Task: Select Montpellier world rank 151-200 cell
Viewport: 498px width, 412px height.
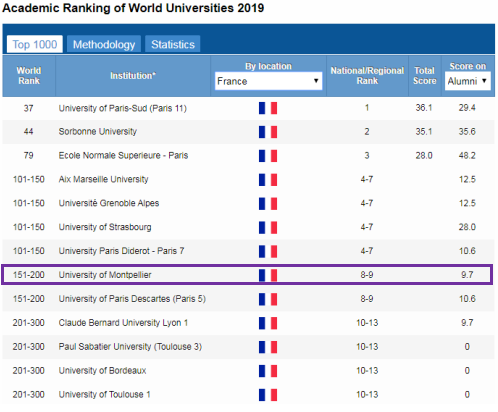Action: (x=29, y=275)
